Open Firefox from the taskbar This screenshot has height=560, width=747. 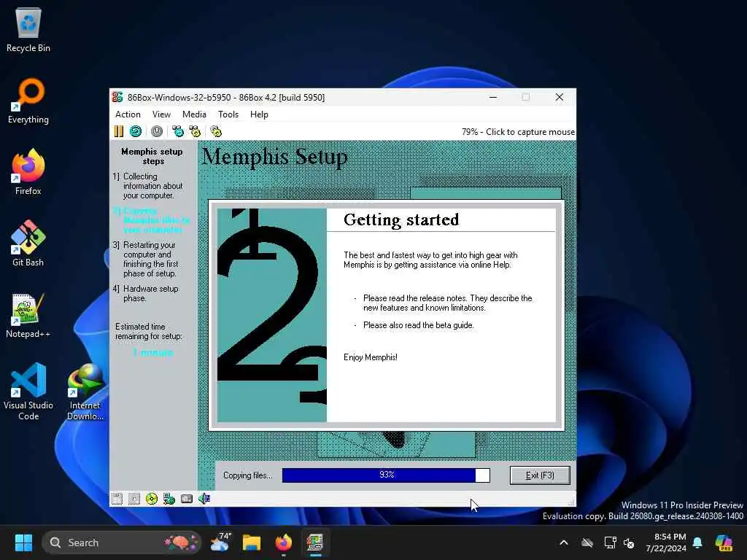point(284,542)
